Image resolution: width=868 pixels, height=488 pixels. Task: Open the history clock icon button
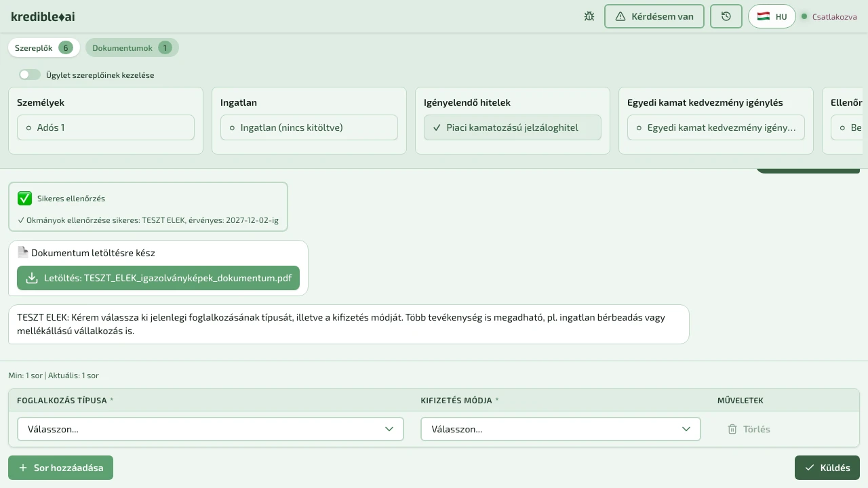pos(726,16)
